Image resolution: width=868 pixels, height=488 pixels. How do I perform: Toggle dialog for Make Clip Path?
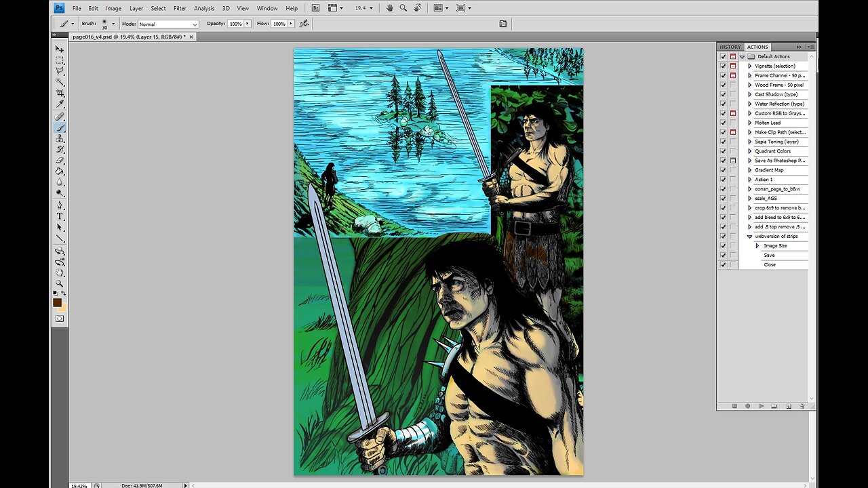pyautogui.click(x=733, y=132)
